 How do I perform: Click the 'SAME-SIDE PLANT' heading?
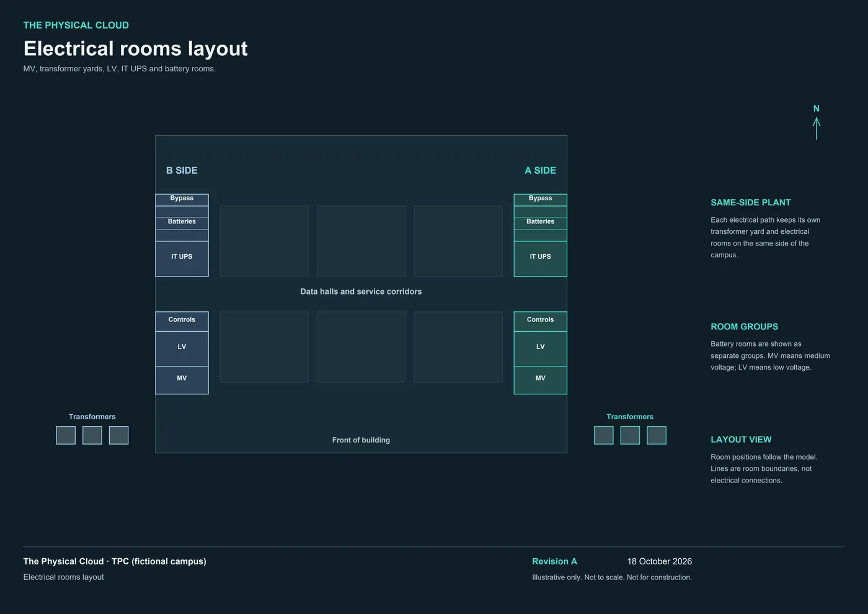click(x=751, y=203)
